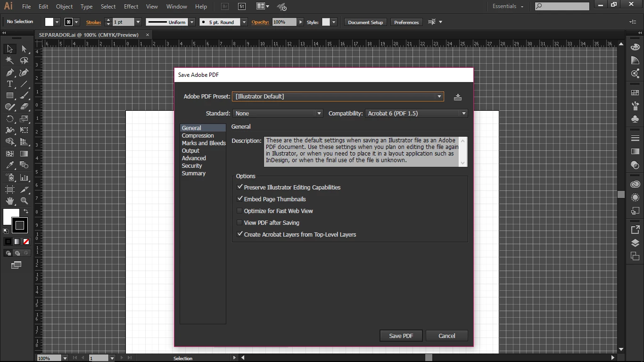
Task: Select the Line Segment tool
Action: coord(24,84)
